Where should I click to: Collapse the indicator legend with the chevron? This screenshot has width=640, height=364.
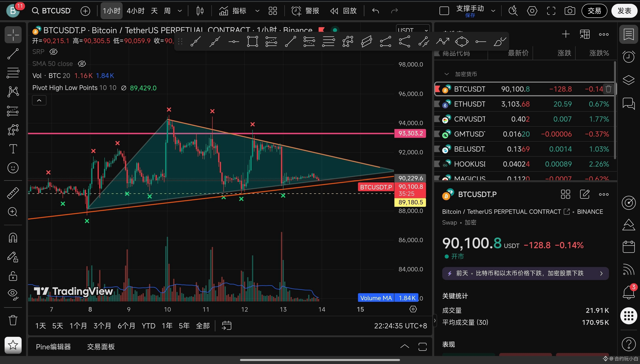39,100
